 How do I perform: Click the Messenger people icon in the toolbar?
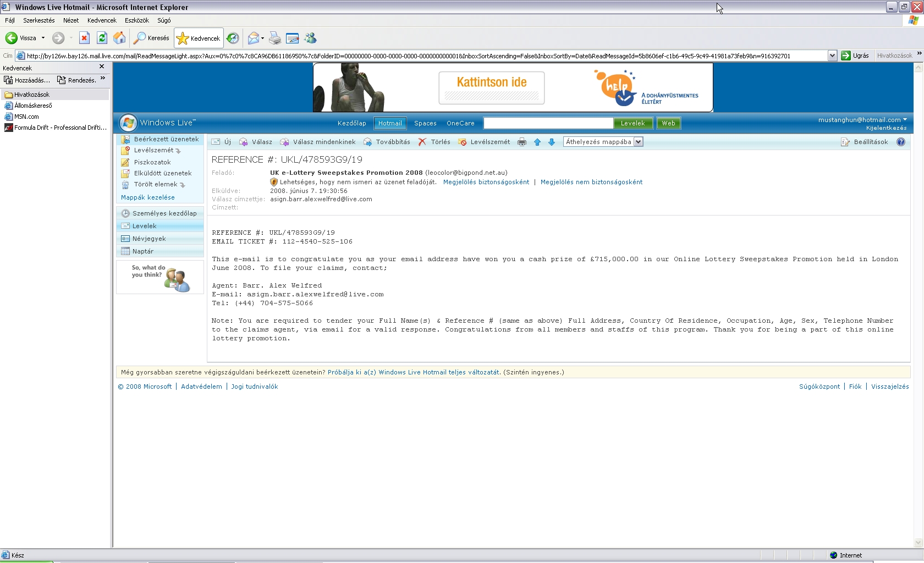[x=311, y=38]
